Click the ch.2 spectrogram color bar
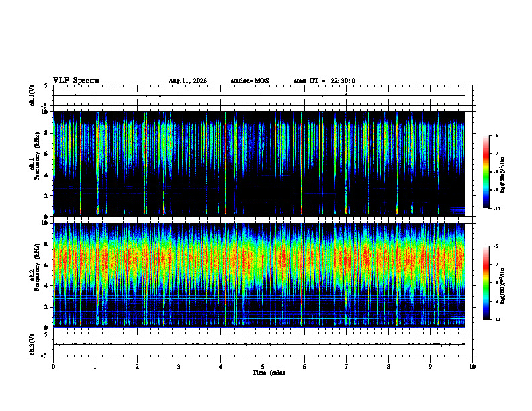Image resolution: width=532 pixels, height=411 pixels. pyautogui.click(x=486, y=283)
